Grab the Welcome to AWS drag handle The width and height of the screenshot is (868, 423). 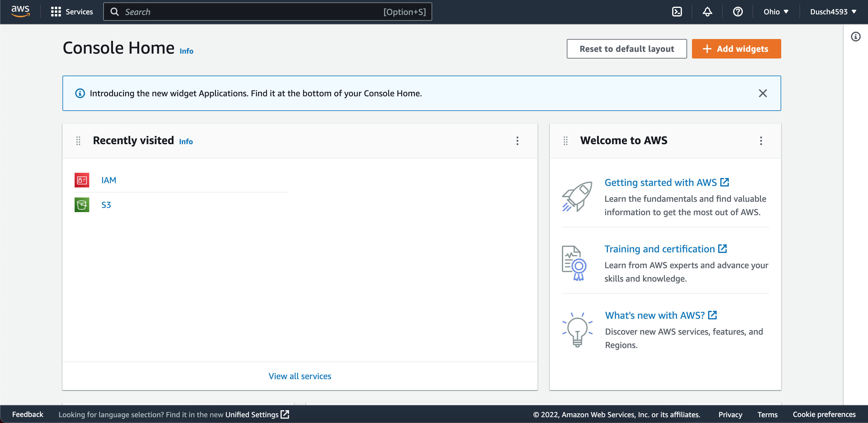(565, 140)
